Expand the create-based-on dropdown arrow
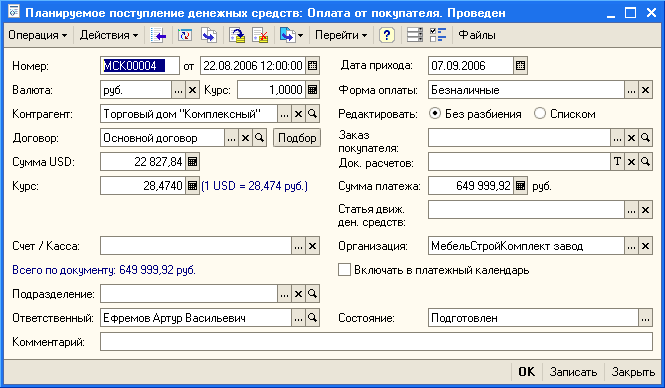Viewport: 665px width, 388px height. (x=300, y=36)
